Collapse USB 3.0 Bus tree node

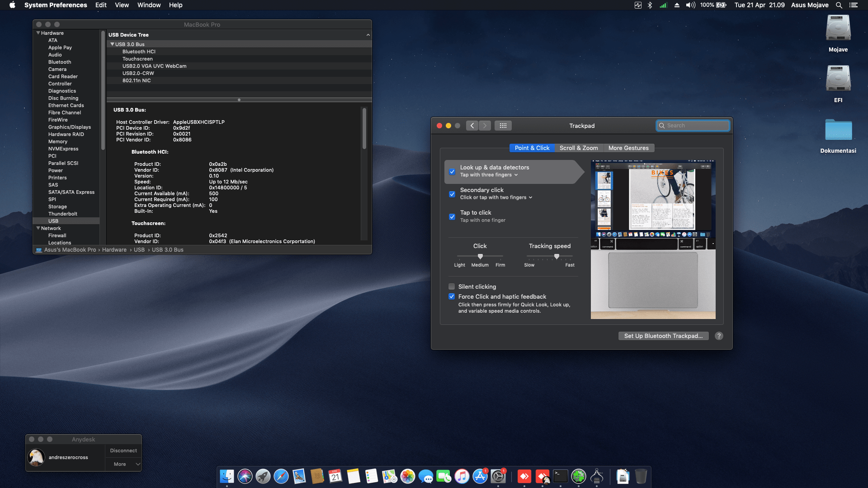point(112,44)
